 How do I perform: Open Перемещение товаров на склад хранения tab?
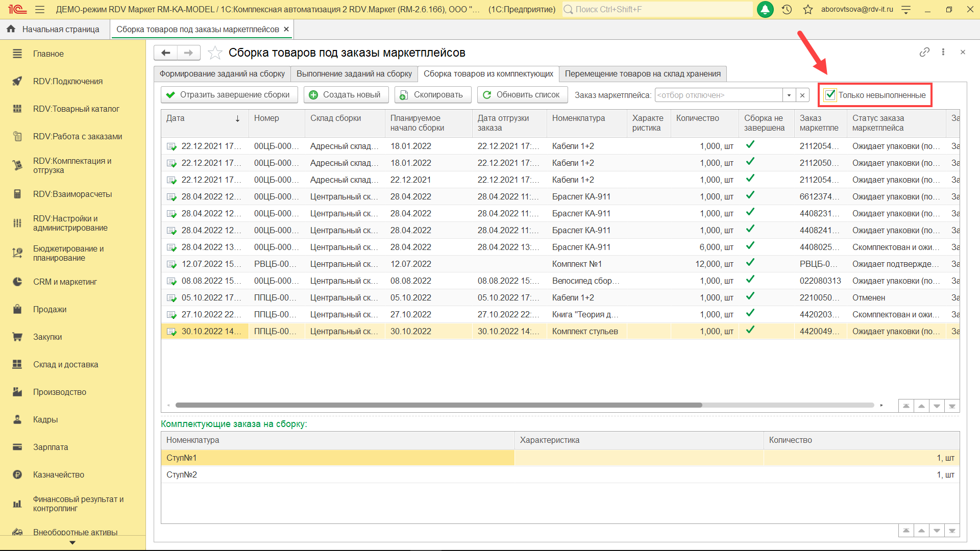(x=642, y=74)
